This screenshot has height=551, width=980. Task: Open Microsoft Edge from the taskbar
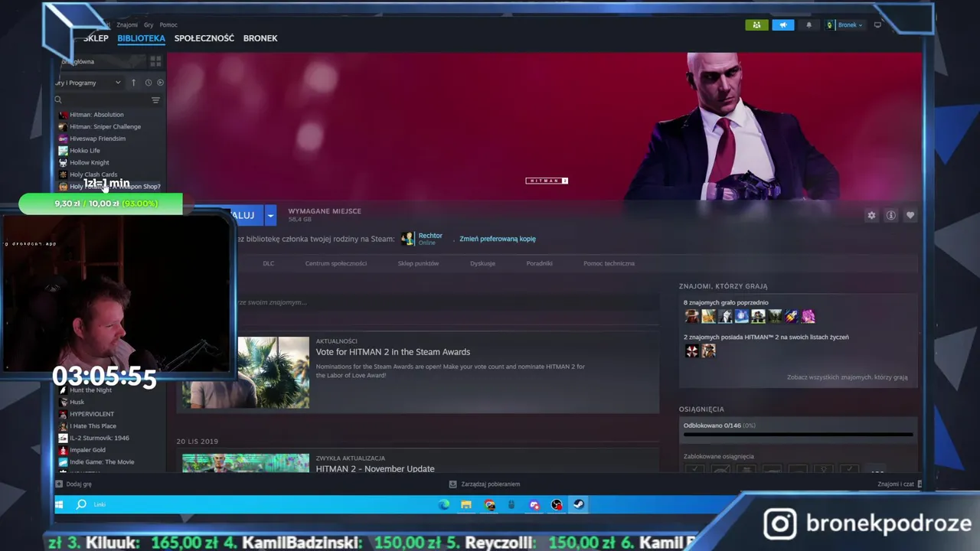pos(444,504)
